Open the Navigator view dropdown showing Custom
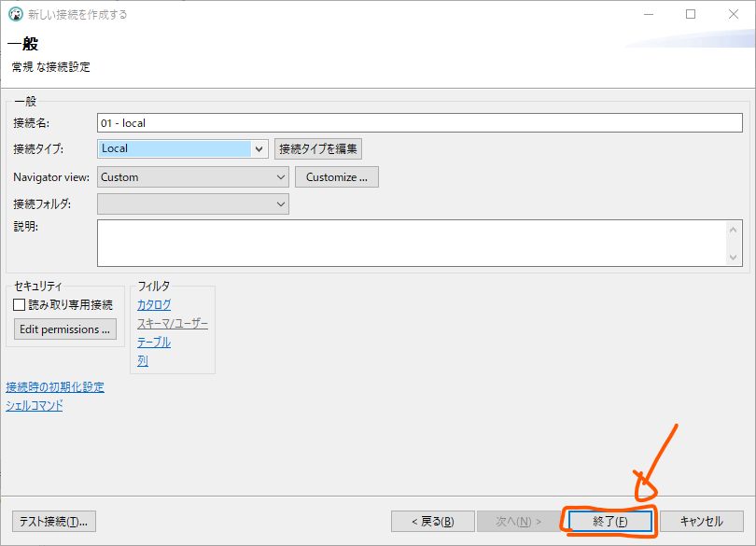The height and width of the screenshot is (546, 756). (193, 177)
